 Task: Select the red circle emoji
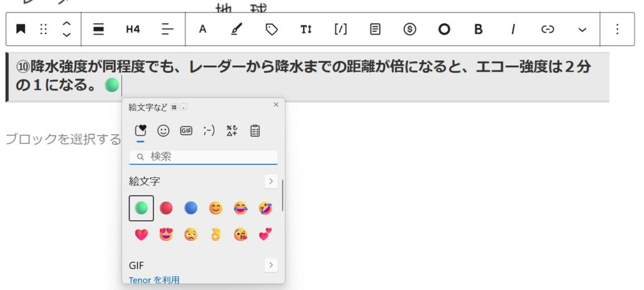(x=166, y=208)
